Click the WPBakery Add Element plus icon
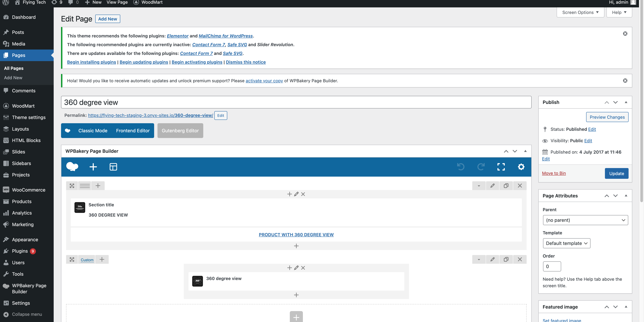This screenshot has width=644, height=322. [x=93, y=167]
